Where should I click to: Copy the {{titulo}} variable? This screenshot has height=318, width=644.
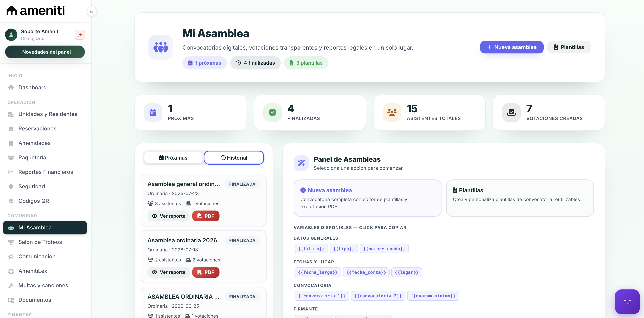click(311, 249)
